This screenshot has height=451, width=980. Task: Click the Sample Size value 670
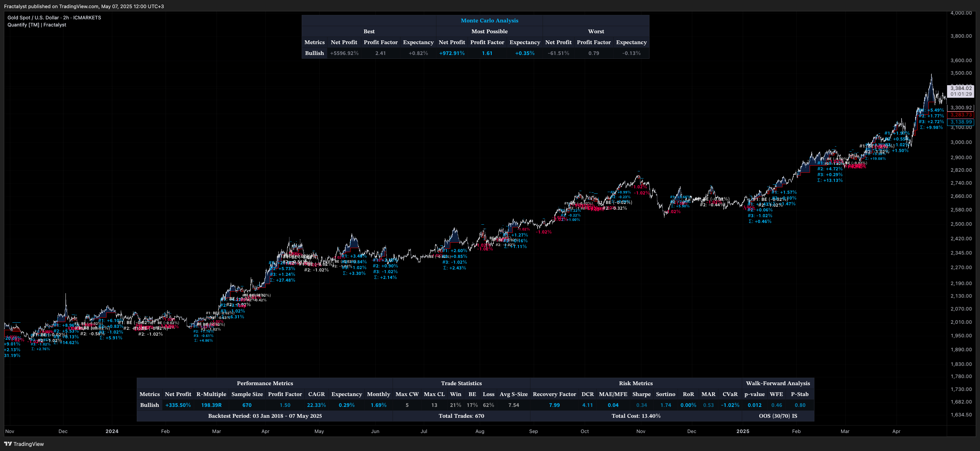click(247, 405)
